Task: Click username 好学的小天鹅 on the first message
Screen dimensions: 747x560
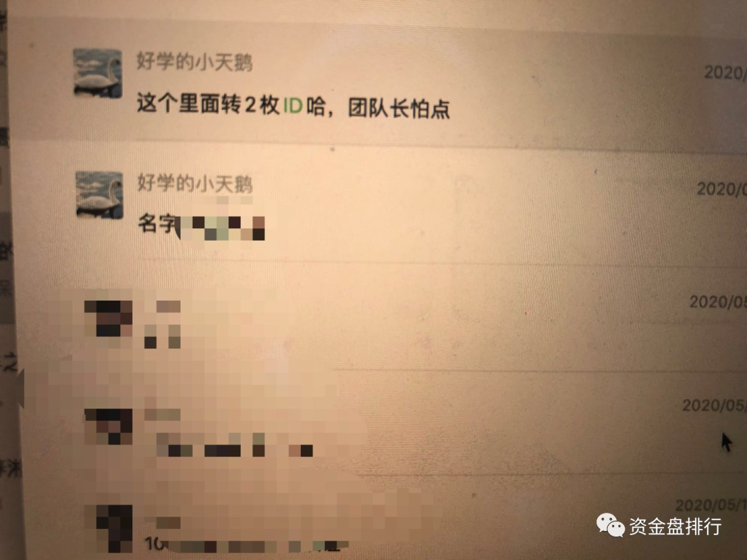Action: 194,61
